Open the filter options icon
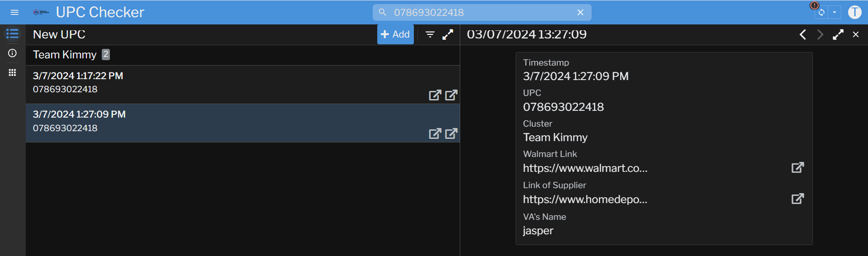Image resolution: width=868 pixels, height=256 pixels. 430,34
